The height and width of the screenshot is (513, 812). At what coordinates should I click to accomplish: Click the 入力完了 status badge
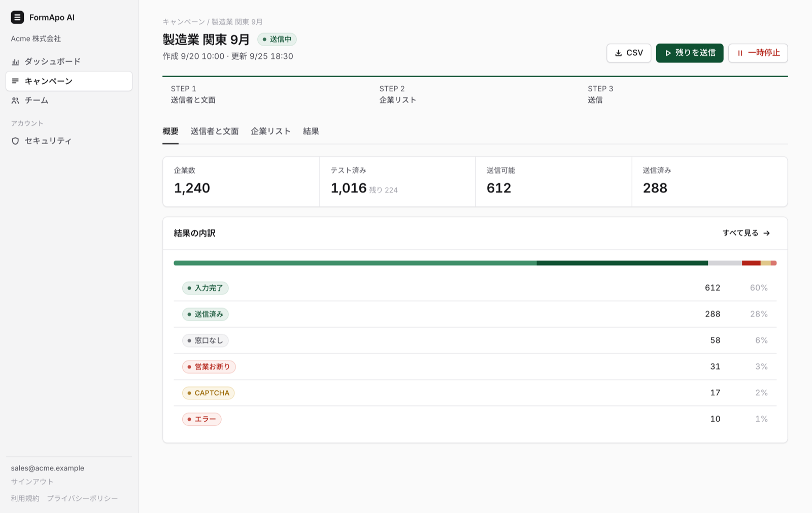click(205, 288)
